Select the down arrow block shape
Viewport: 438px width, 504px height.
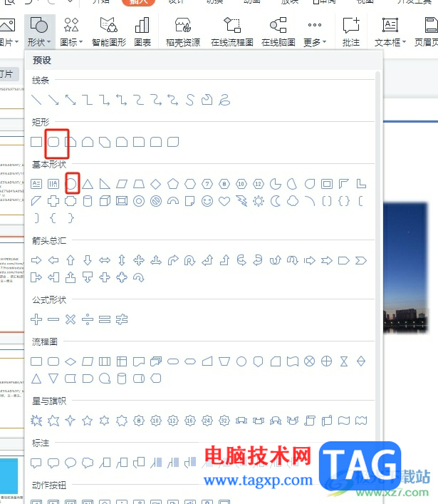[x=88, y=260]
